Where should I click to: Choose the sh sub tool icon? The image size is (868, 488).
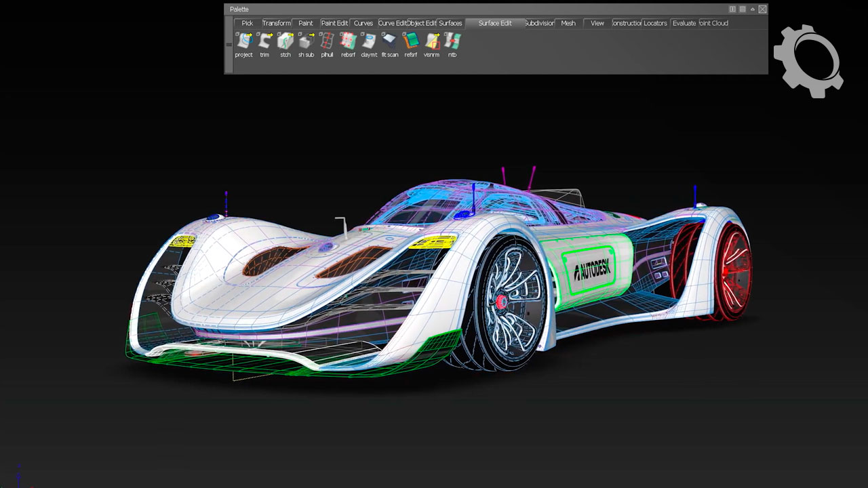306,41
